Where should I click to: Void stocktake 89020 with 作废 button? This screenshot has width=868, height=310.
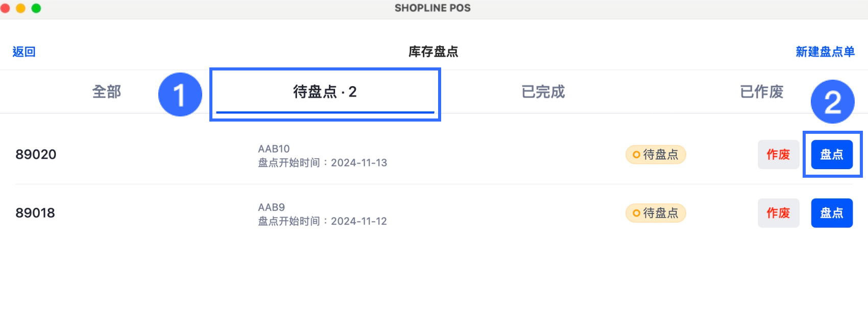tap(779, 154)
